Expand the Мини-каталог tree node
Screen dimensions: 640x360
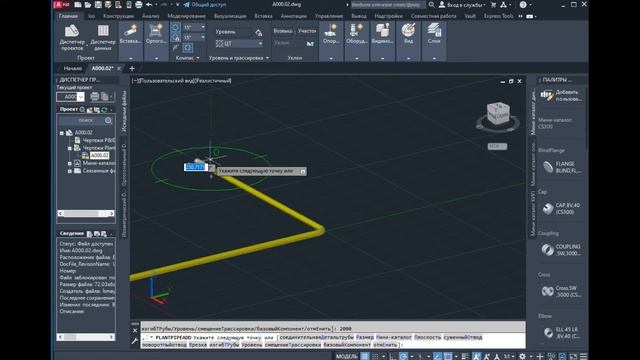coord(70,163)
